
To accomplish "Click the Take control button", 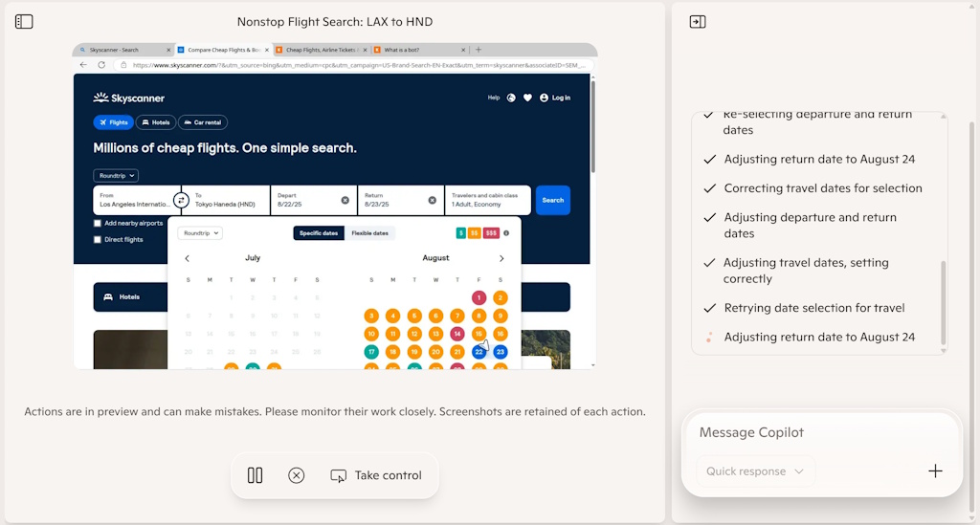I will [375, 475].
